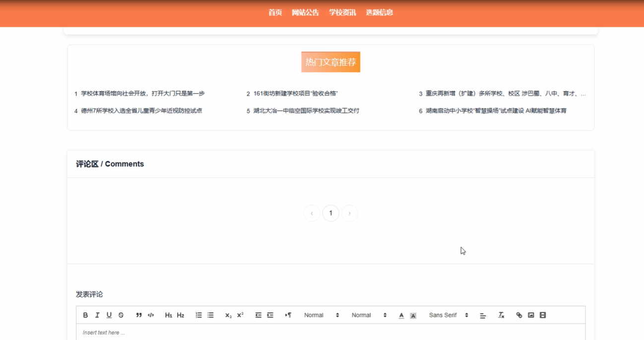Go to the 首页 home page
Screen dimensions: 644x340
tap(275, 12)
